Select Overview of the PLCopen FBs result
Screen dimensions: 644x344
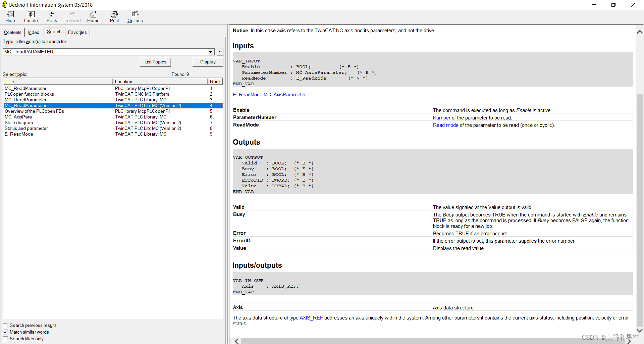click(113, 111)
